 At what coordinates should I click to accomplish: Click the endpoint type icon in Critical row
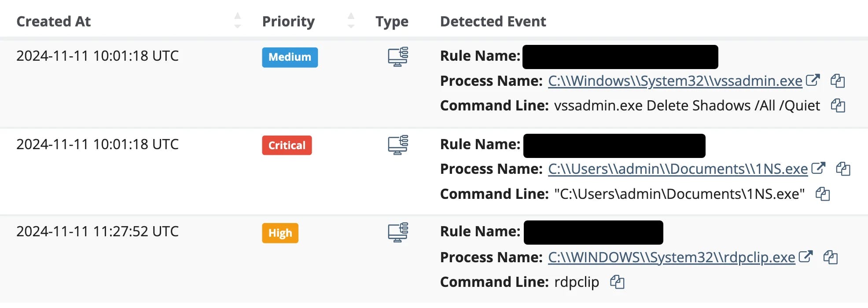click(397, 145)
